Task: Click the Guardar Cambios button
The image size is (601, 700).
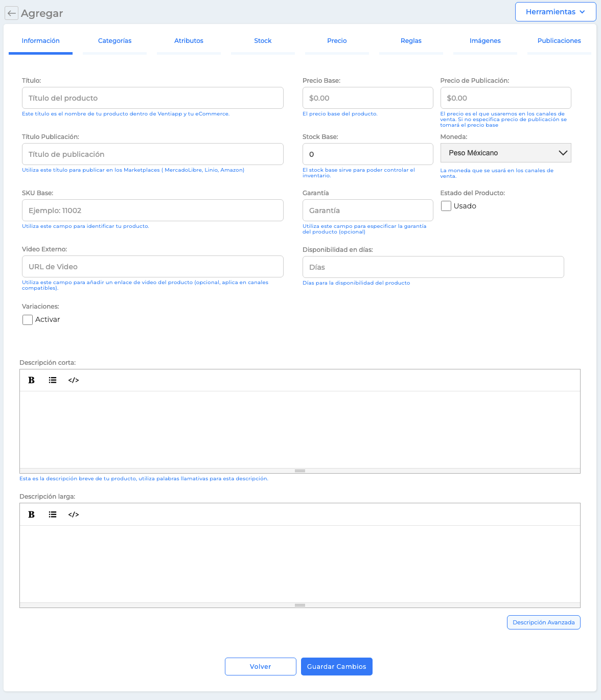Action: pos(337,666)
